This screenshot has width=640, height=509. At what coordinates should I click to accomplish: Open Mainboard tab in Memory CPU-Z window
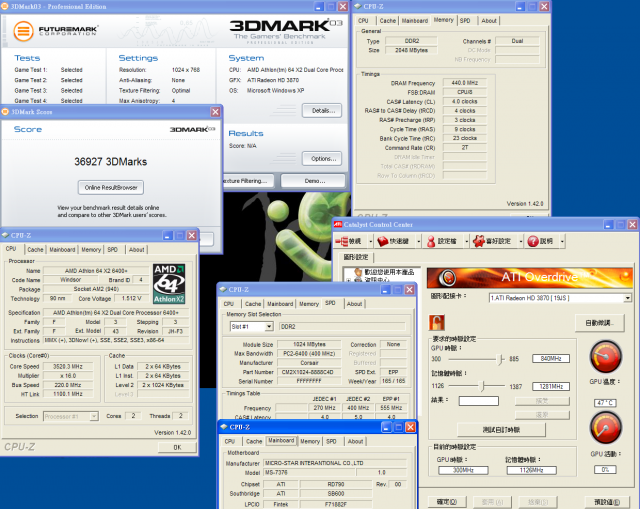[415, 20]
